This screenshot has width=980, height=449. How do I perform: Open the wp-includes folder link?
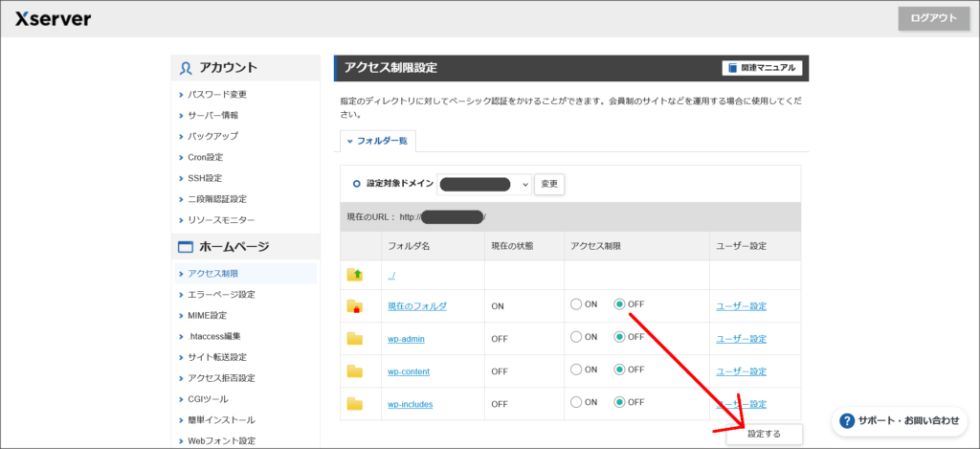click(410, 404)
